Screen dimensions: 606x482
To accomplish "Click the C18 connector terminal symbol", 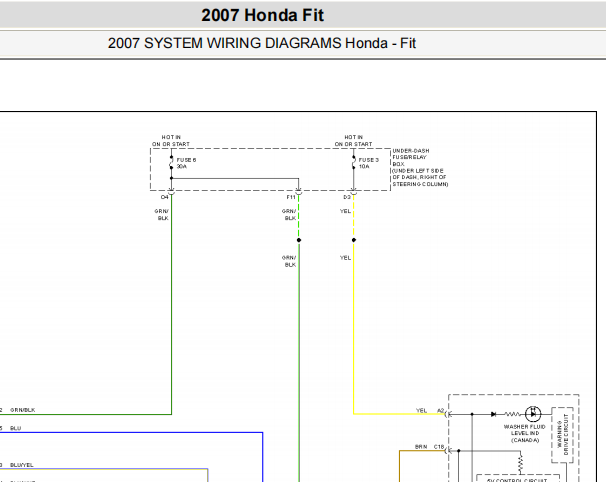I will [x=448, y=450].
